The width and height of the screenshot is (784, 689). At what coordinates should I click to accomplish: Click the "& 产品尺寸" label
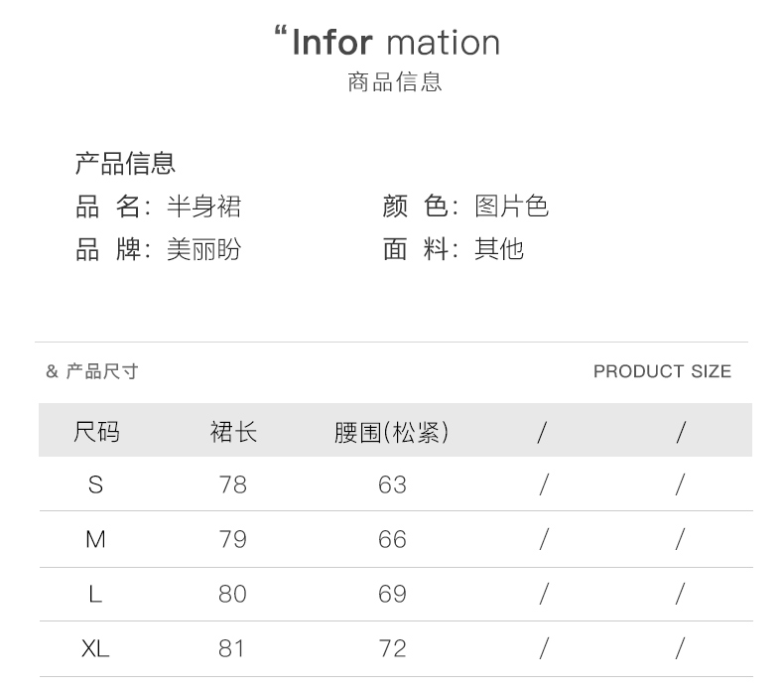92,371
